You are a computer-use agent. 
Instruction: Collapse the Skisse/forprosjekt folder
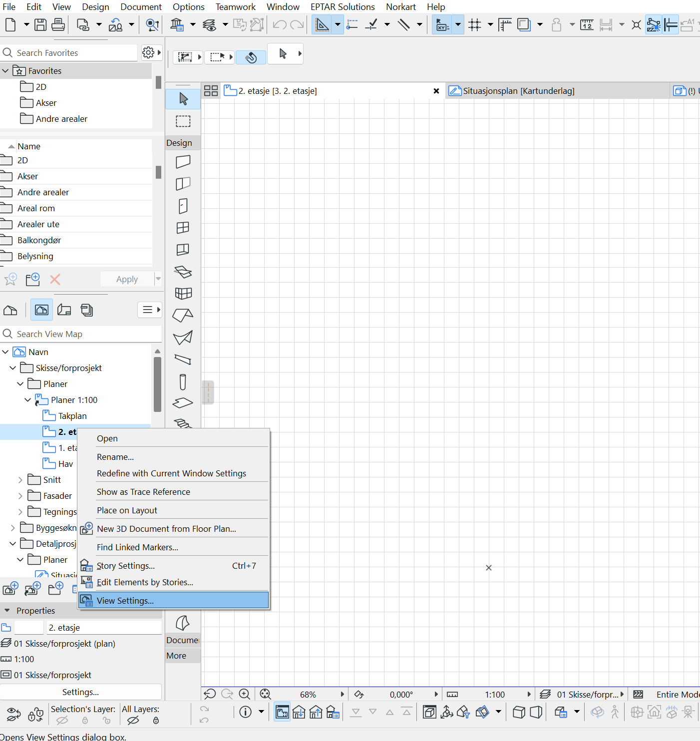point(13,368)
